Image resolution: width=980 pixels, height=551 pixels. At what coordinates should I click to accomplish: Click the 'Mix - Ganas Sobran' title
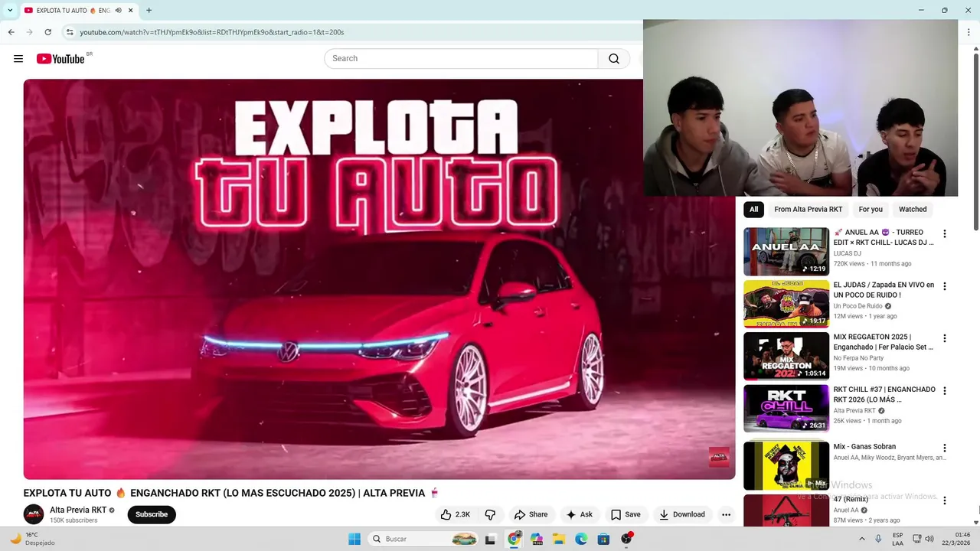864,447
